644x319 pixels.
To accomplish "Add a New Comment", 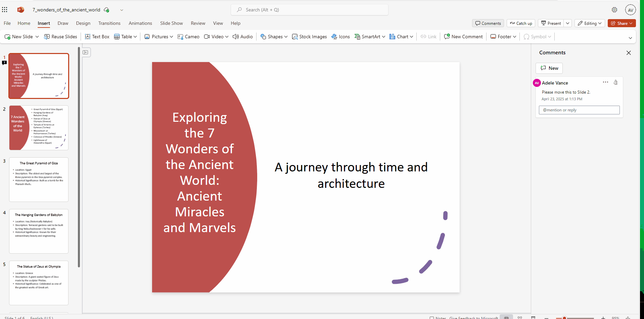I will click(463, 37).
